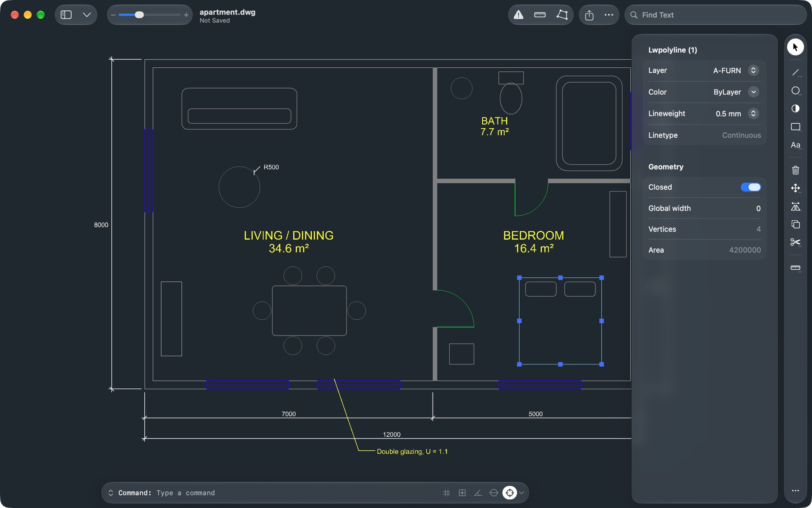812x508 pixels.
Task: Open the more tools ellipsis at toolbar bottom
Action: tap(795, 490)
